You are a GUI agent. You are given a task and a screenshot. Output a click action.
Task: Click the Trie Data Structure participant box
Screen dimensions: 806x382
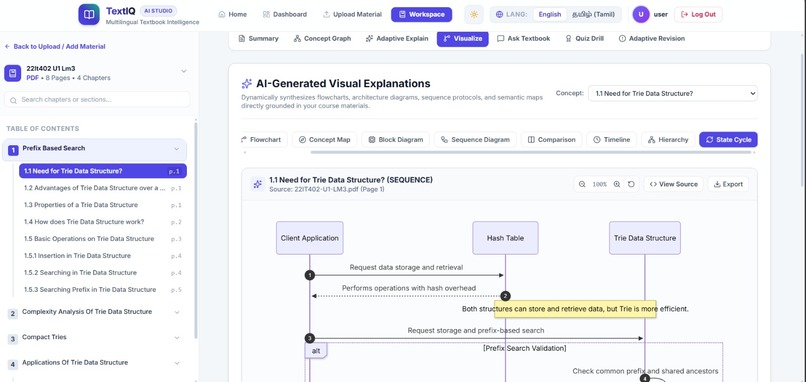coord(645,238)
